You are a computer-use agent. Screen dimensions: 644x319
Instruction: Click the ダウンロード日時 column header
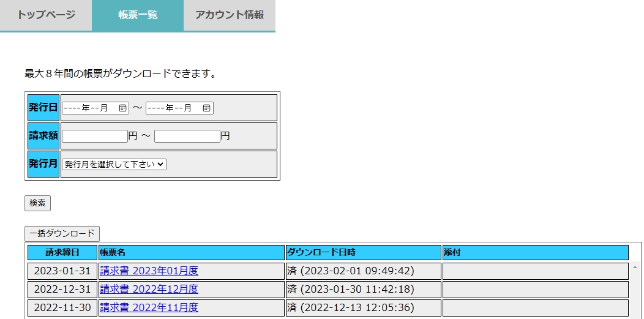coord(364,252)
